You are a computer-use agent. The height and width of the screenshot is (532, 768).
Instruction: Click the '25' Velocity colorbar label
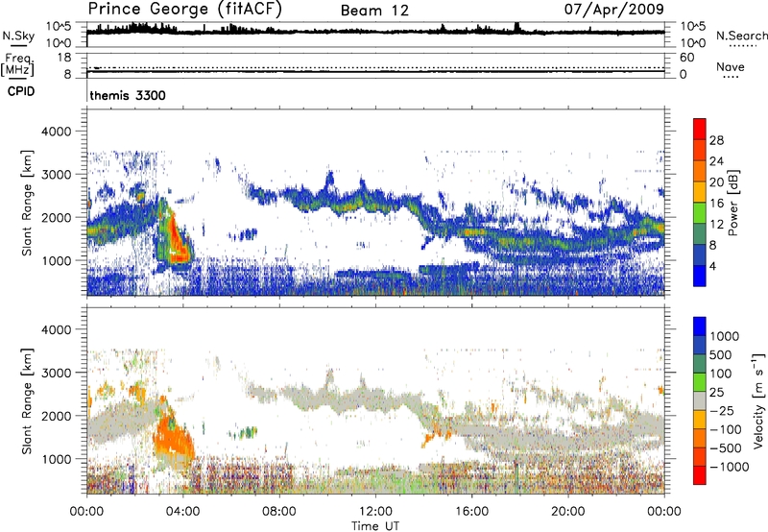(716, 392)
